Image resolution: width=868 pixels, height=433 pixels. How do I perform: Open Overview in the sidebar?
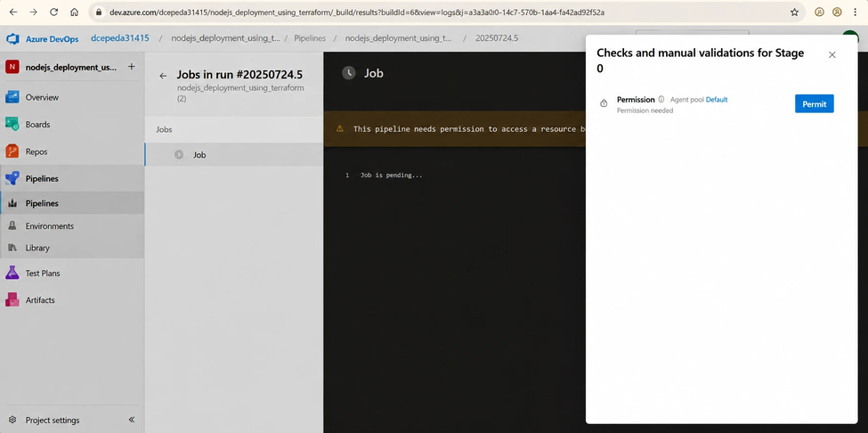tap(72, 97)
